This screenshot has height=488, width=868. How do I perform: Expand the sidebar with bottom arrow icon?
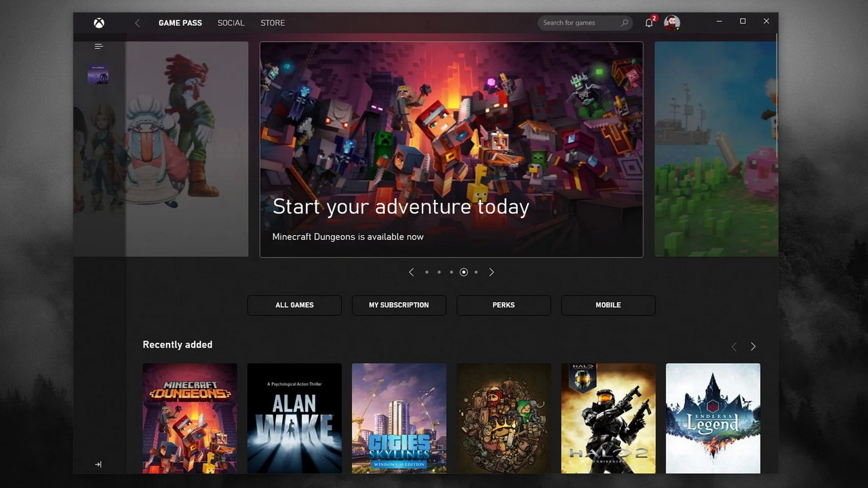click(x=98, y=464)
